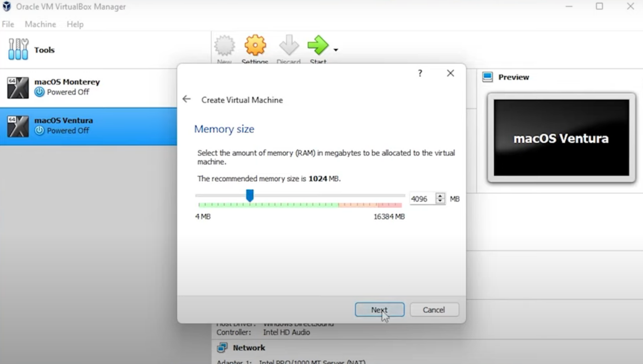The width and height of the screenshot is (643, 364).
Task: Click the Powered Off status icon for Monterey
Action: pos(40,92)
